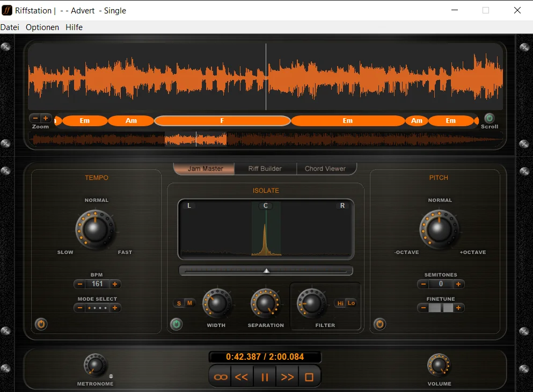The image size is (533, 392).
Task: Stop playback with the square button
Action: pos(309,377)
